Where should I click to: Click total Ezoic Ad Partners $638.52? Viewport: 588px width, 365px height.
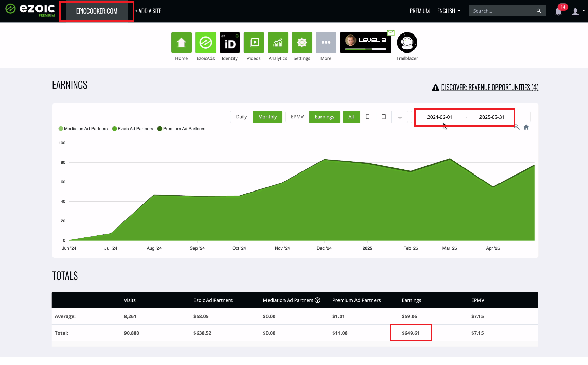click(203, 333)
